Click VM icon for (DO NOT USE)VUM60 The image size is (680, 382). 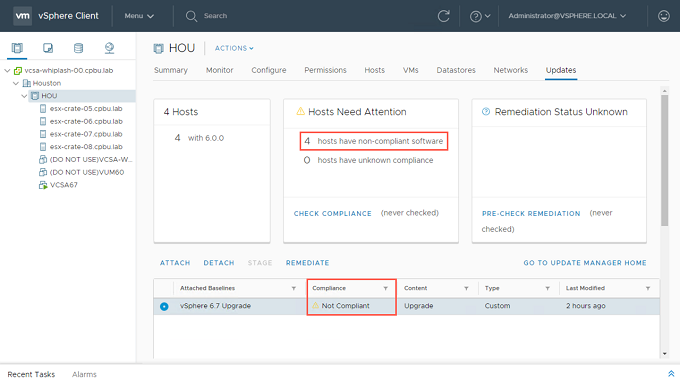43,172
